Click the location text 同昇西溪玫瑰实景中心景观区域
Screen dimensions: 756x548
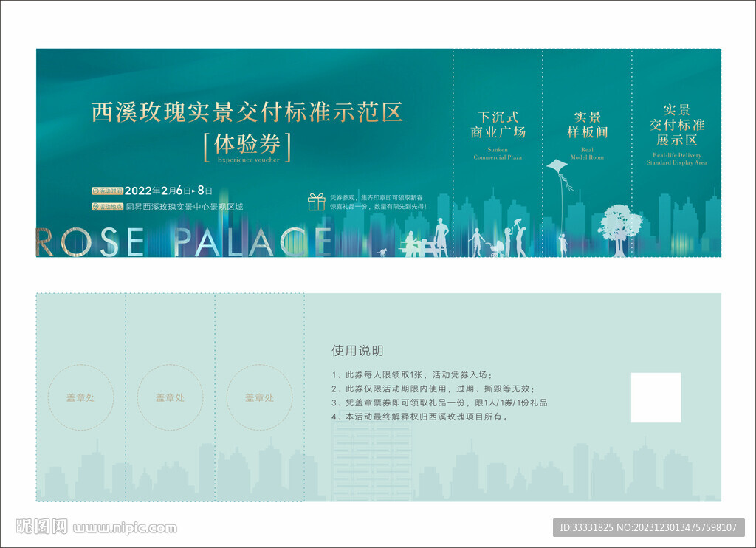(x=184, y=207)
